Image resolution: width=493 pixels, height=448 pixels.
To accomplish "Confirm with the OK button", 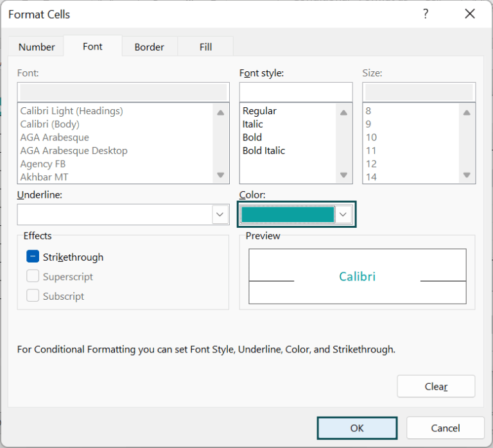I will [357, 428].
